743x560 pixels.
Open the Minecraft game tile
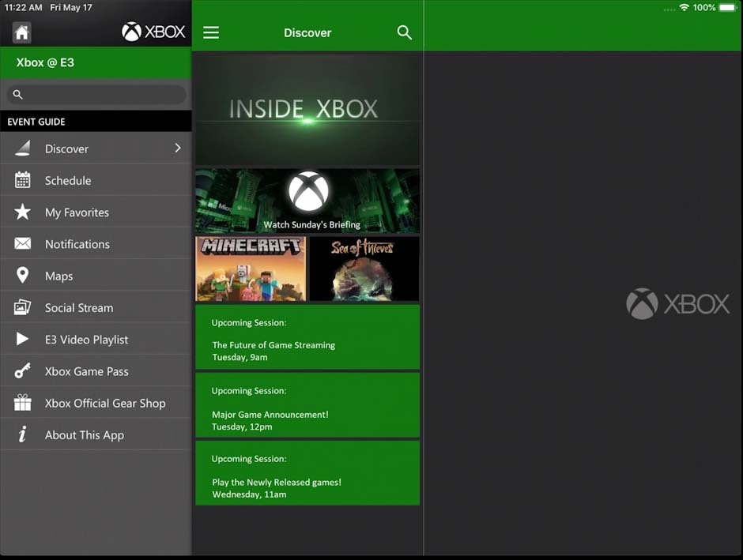[x=251, y=269]
